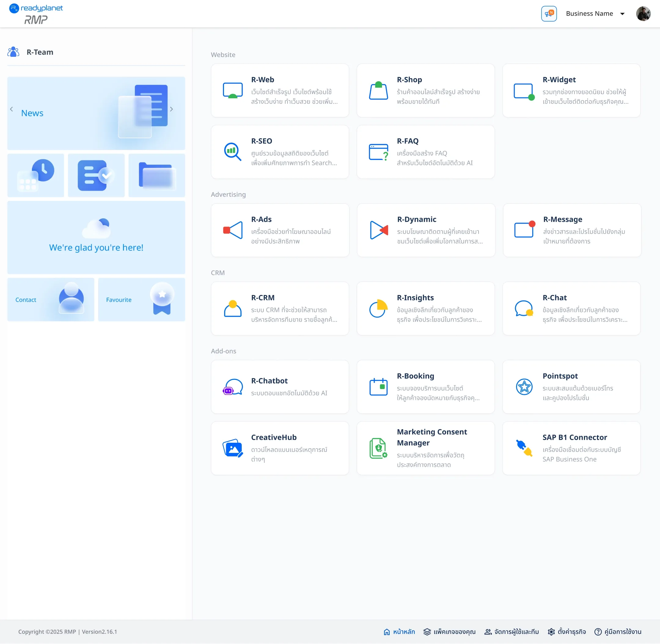
Task: Open the Contact card
Action: [x=51, y=299]
